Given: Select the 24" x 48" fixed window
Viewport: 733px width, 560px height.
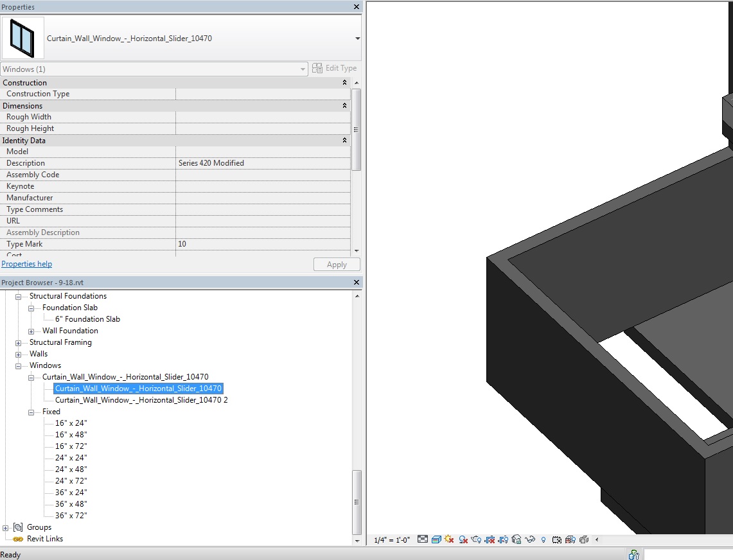Looking at the screenshot, I should pyautogui.click(x=71, y=469).
